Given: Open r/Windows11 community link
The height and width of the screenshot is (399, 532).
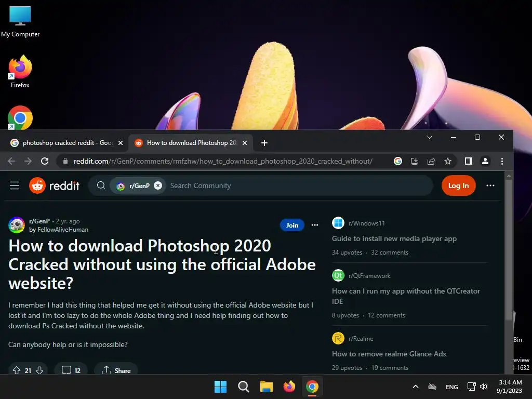Looking at the screenshot, I should click(367, 223).
